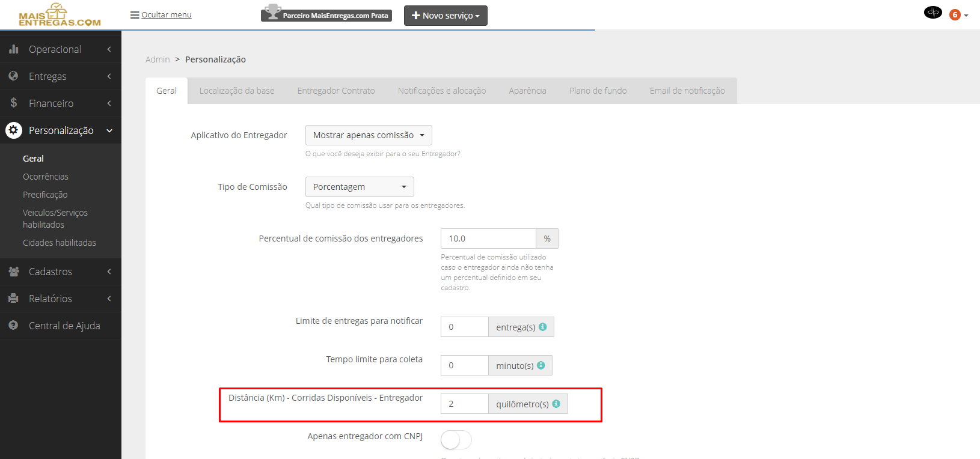
Task: Click the info icon beside minuto(s)
Action: click(541, 365)
